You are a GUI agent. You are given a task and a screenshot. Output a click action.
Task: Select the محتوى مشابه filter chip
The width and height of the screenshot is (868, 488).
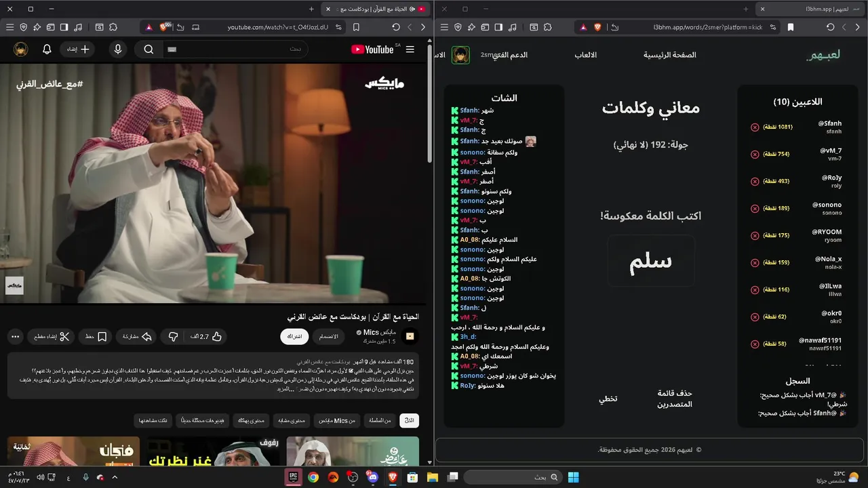(291, 420)
